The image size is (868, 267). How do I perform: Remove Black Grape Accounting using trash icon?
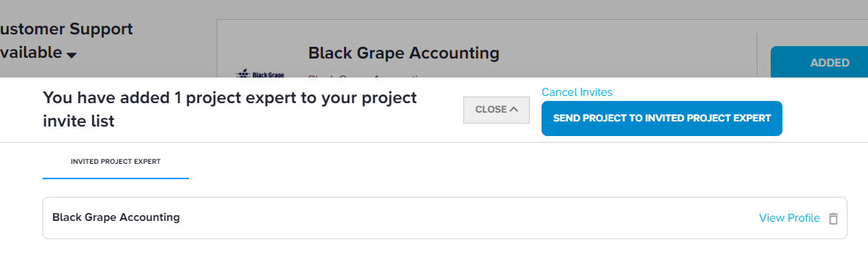[833, 218]
